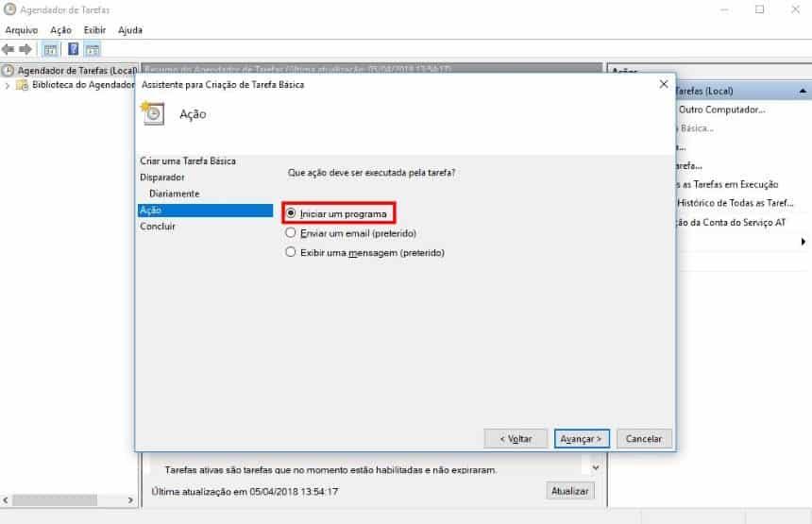
Task: Select the Iniciar um programa option
Action: pos(338,213)
